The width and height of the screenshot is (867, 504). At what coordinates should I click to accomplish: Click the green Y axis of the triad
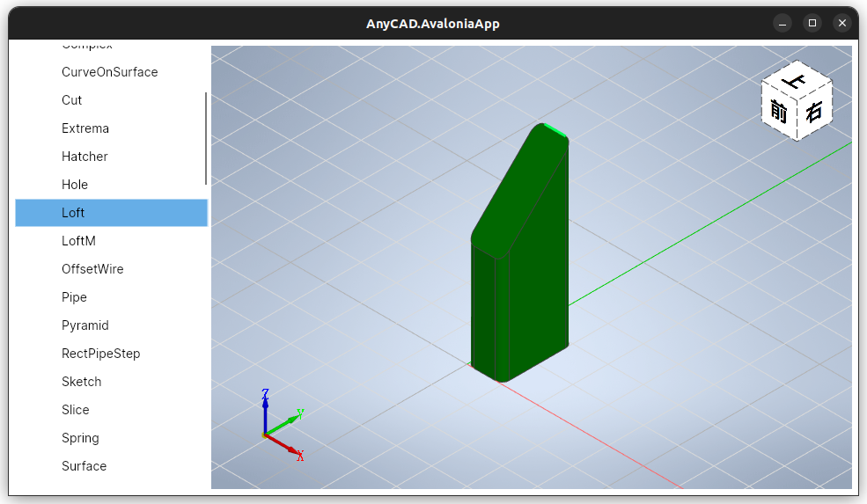[x=285, y=424]
